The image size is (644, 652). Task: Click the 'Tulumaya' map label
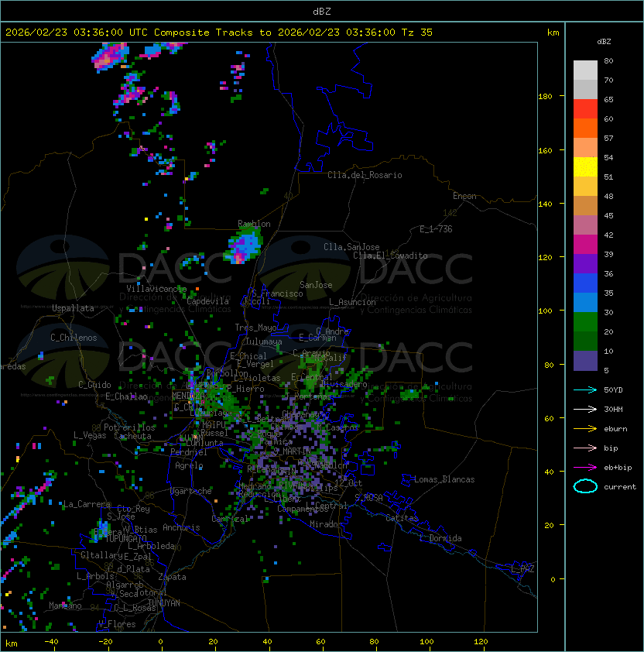click(264, 341)
